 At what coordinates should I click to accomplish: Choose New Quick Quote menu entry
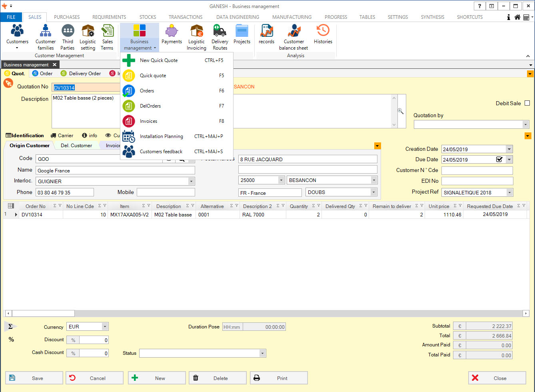point(159,60)
